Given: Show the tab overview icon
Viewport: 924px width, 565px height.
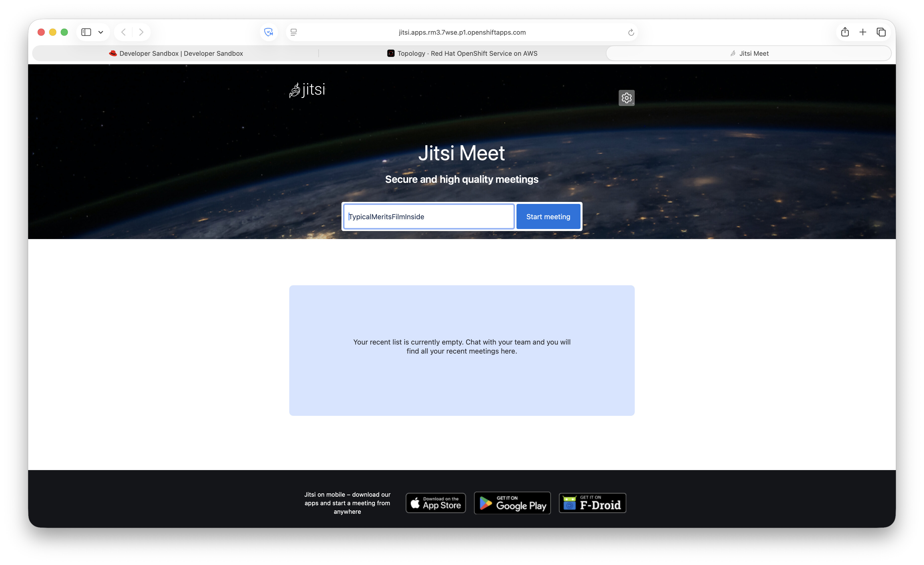Looking at the screenshot, I should [x=881, y=32].
